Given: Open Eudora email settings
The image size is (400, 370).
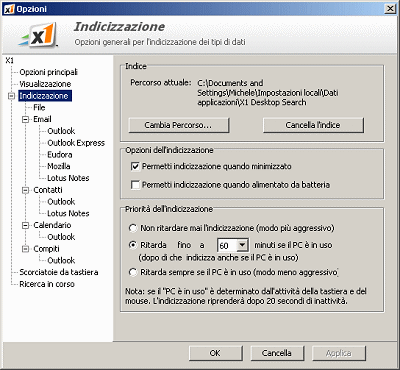Looking at the screenshot, I should 60,155.
